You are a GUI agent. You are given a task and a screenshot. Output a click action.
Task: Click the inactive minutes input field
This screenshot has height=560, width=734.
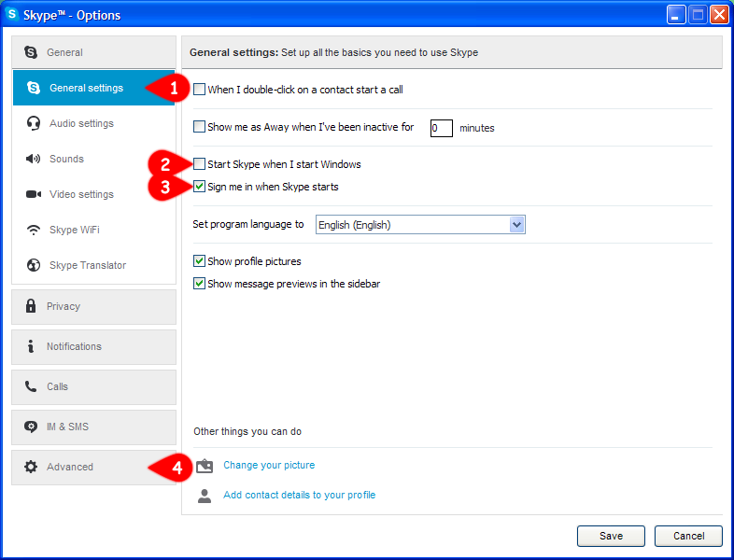[442, 128]
